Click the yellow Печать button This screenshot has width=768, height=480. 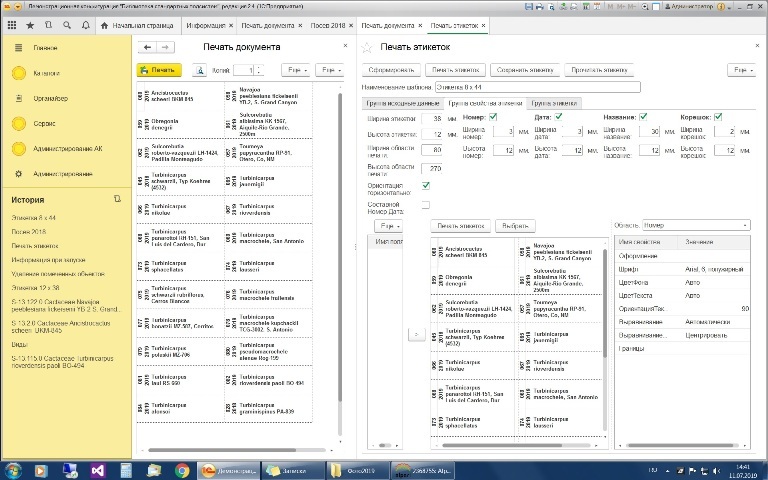click(159, 70)
